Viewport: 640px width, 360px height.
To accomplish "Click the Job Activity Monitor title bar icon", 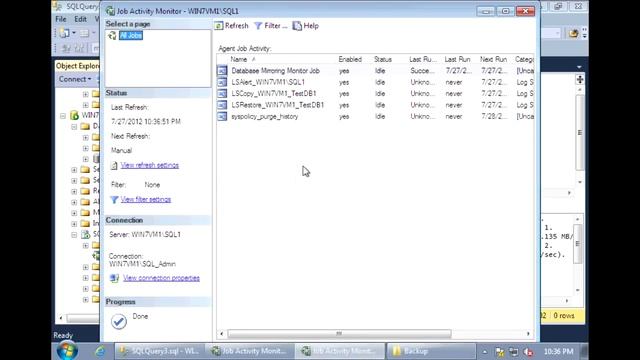I will pyautogui.click(x=110, y=11).
